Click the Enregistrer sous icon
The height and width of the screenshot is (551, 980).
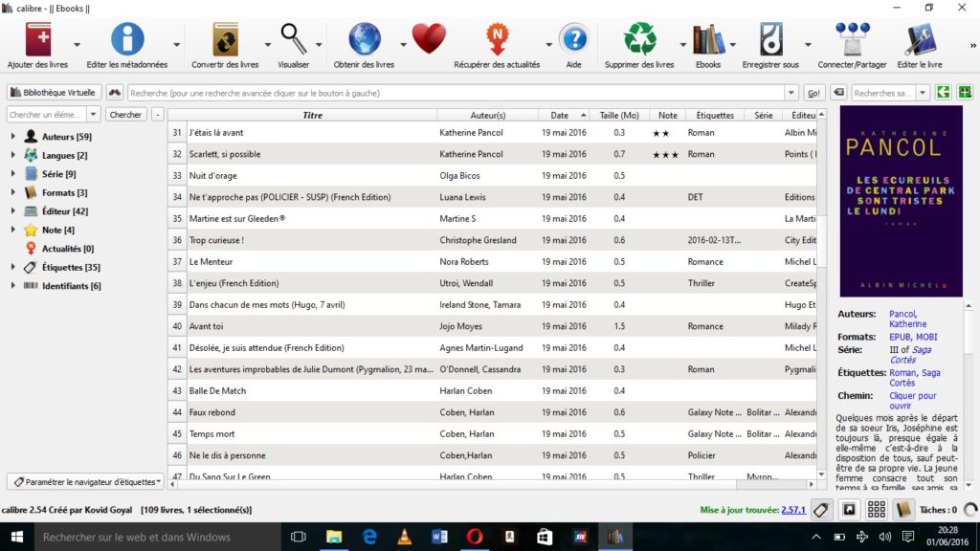click(770, 40)
